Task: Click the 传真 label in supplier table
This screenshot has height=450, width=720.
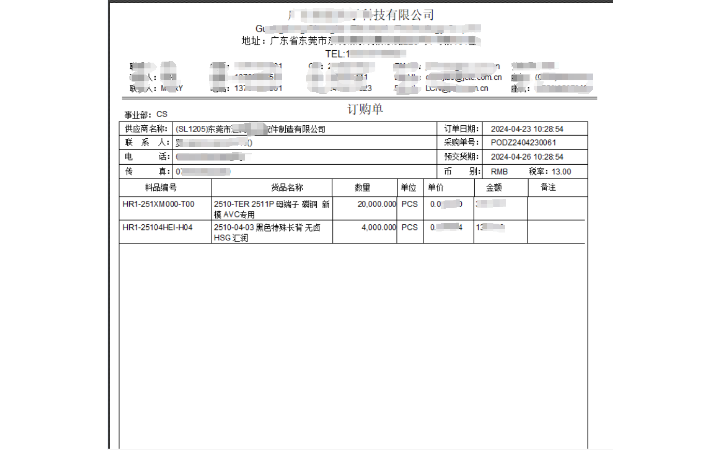Action: coord(147,171)
